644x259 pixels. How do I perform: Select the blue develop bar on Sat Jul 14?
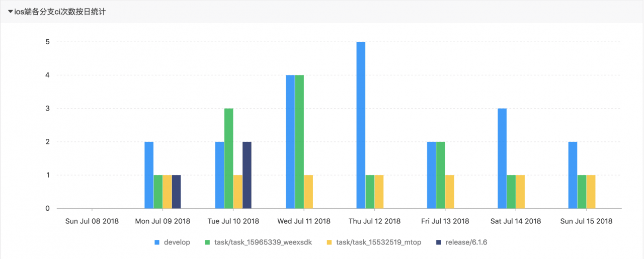tap(502, 158)
